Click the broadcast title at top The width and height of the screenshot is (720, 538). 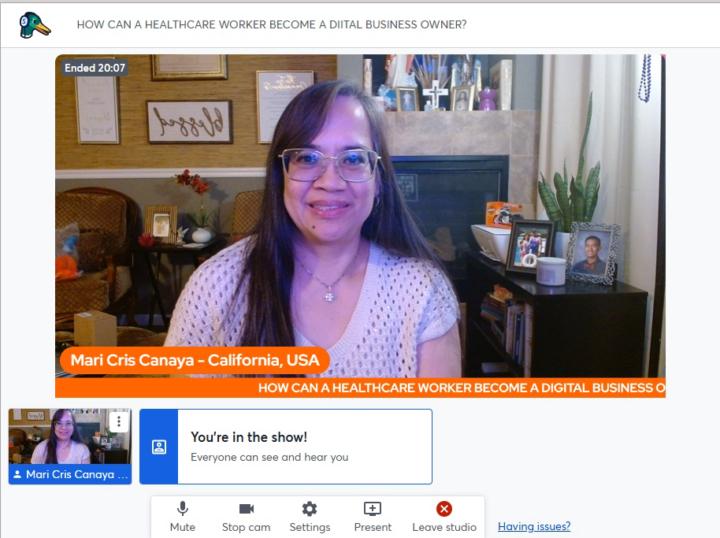[x=271, y=25]
